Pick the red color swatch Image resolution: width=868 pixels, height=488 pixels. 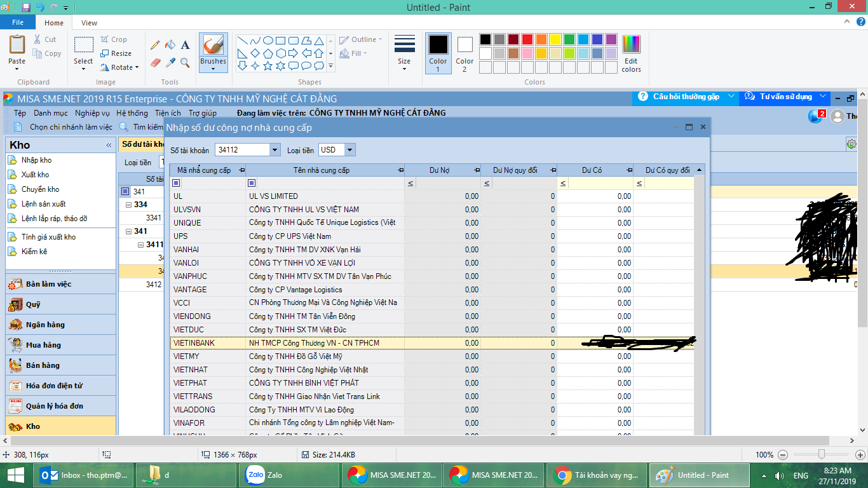(527, 39)
